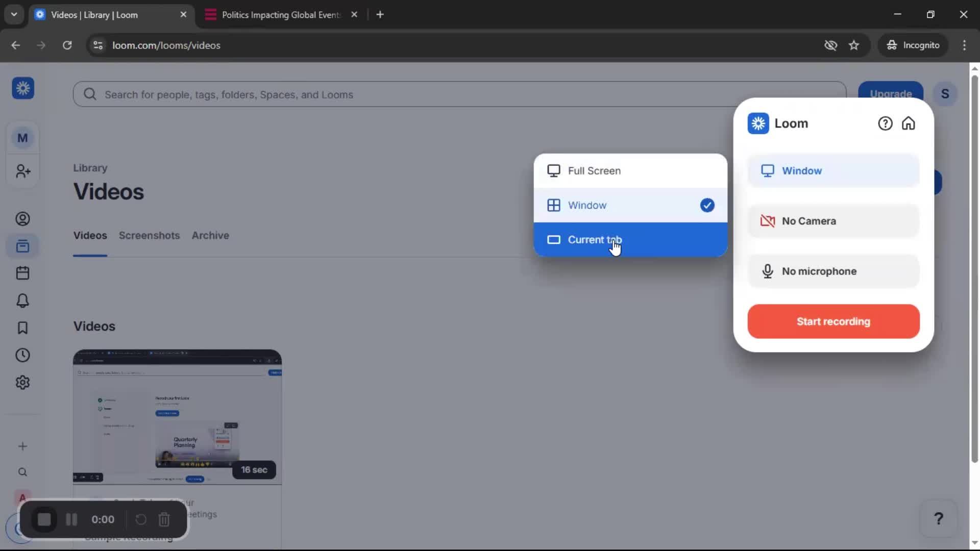Click the home icon in the Loom popup
The width and height of the screenshot is (980, 551).
tap(909, 123)
